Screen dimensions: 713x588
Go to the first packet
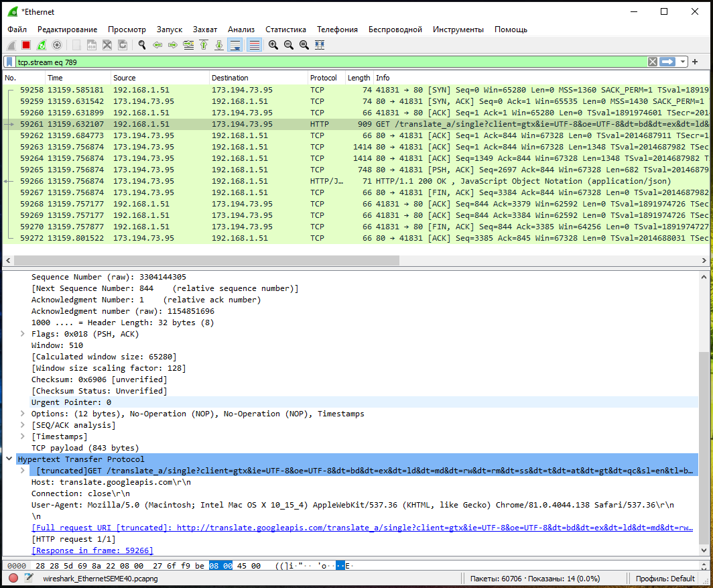coord(203,45)
